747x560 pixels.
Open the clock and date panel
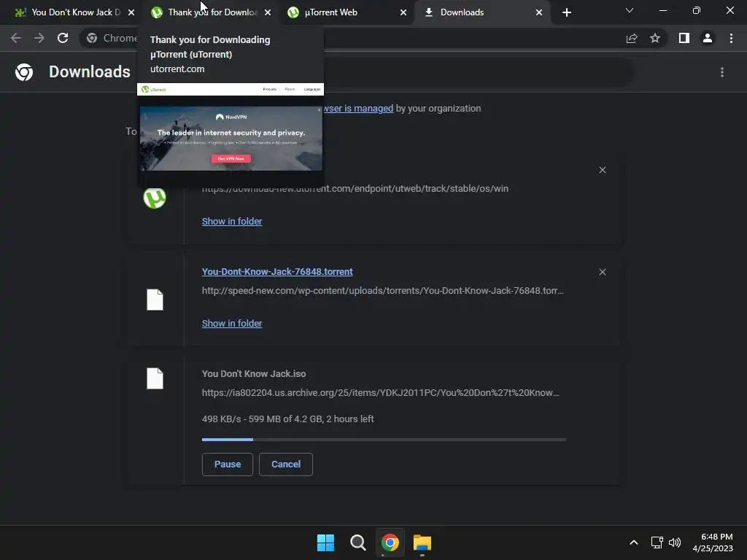(713, 542)
